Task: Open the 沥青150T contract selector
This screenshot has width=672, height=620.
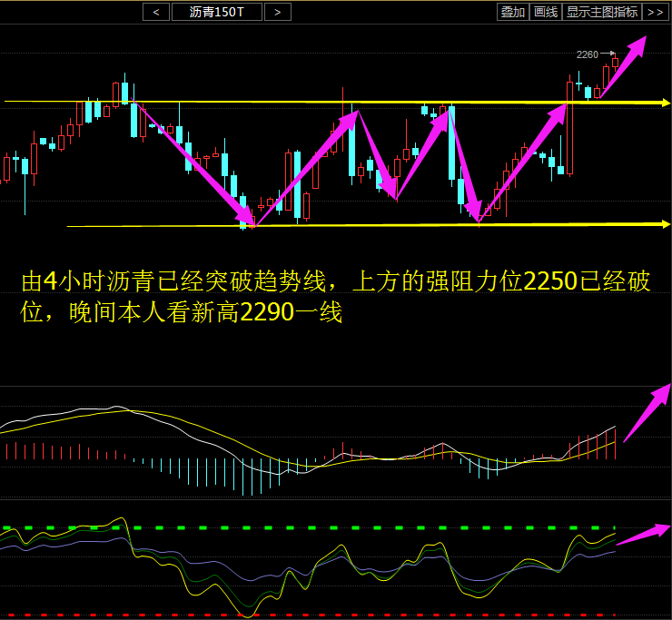Action: point(217,12)
